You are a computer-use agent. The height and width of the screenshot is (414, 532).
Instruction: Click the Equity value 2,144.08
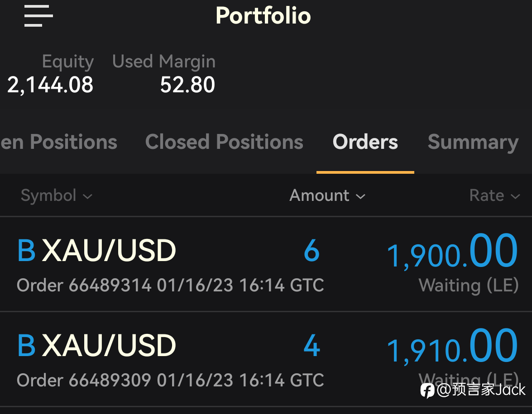50,85
